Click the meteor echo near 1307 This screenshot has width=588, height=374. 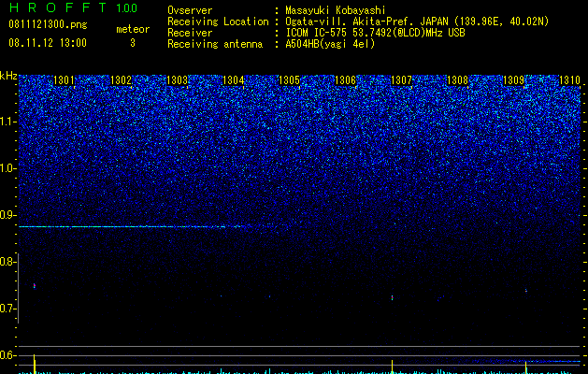pyautogui.click(x=393, y=297)
